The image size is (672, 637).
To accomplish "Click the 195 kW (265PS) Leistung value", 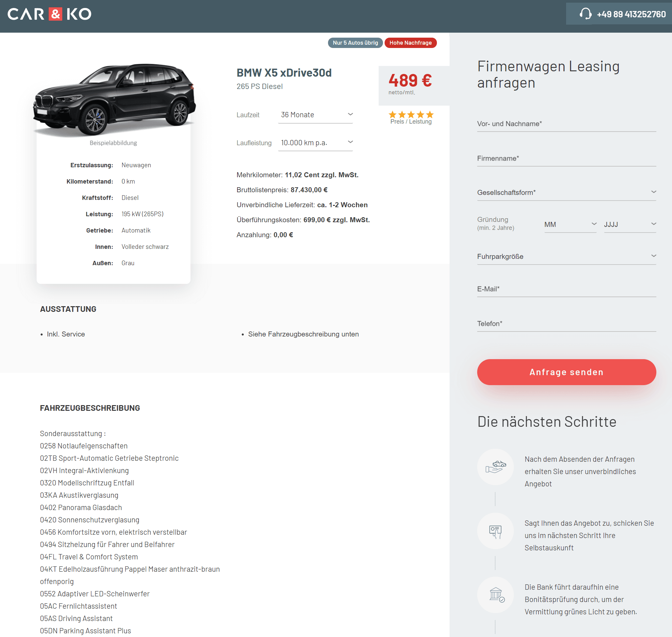I will click(142, 214).
